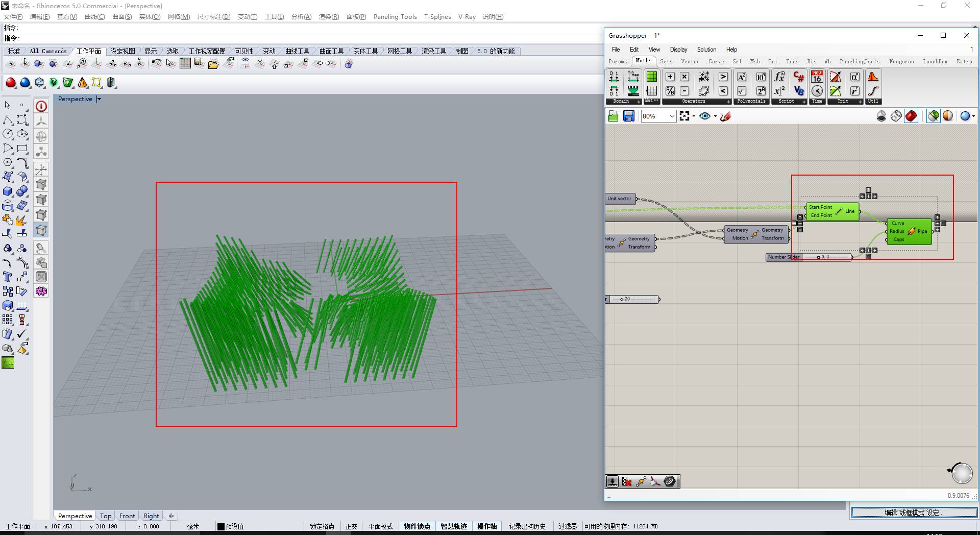Select the Larger Than operator icon
Image resolution: width=980 pixels, height=535 pixels.
(x=723, y=77)
